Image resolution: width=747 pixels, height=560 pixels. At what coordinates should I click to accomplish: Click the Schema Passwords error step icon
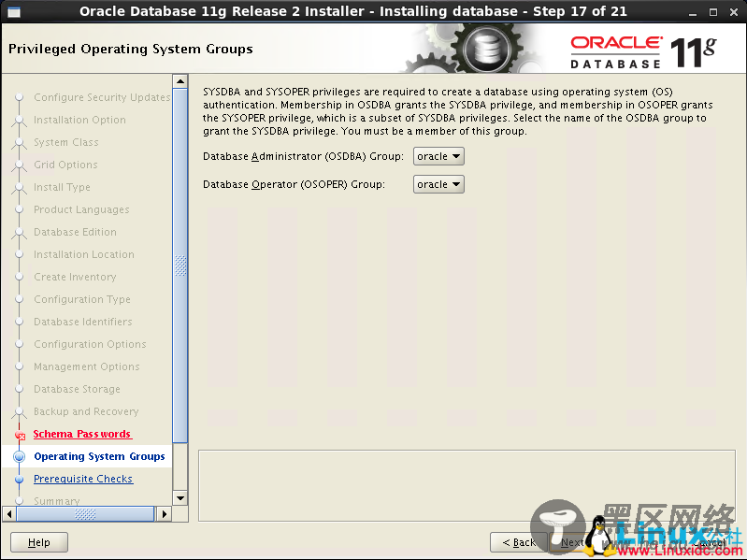tap(20, 435)
